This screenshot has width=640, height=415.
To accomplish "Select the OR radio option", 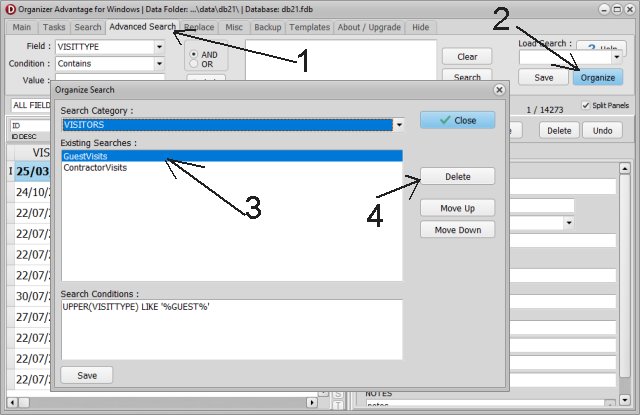I will (x=195, y=65).
